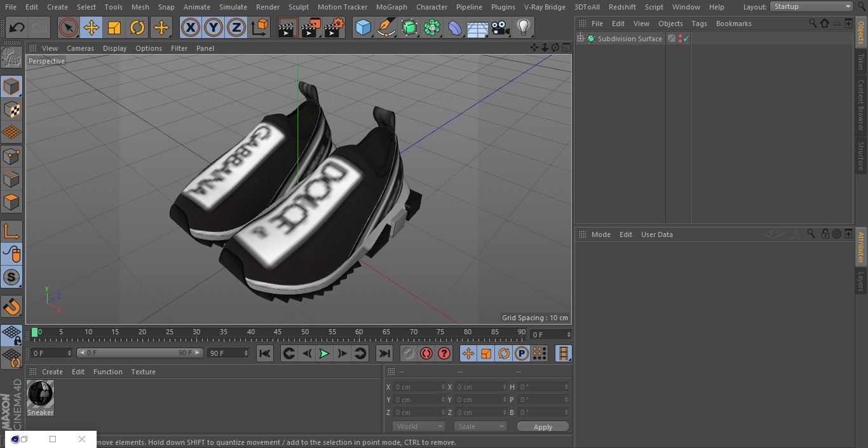Go to the end of animation
Image resolution: width=868 pixels, height=448 pixels.
click(x=384, y=353)
